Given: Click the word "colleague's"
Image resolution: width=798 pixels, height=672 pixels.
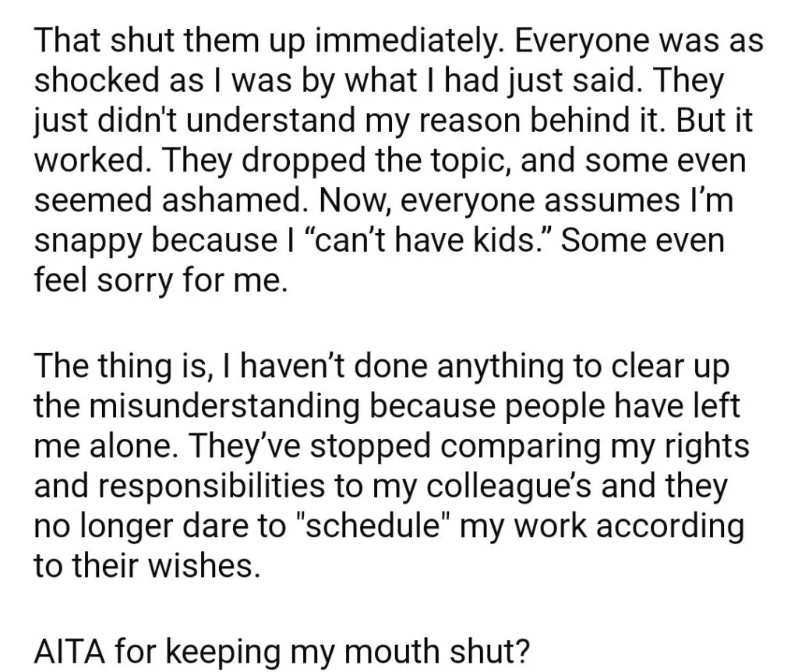Looking at the screenshot, I should [510, 486].
